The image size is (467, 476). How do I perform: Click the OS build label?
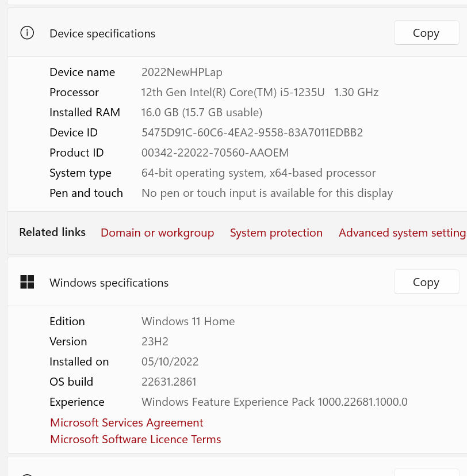pos(71,382)
